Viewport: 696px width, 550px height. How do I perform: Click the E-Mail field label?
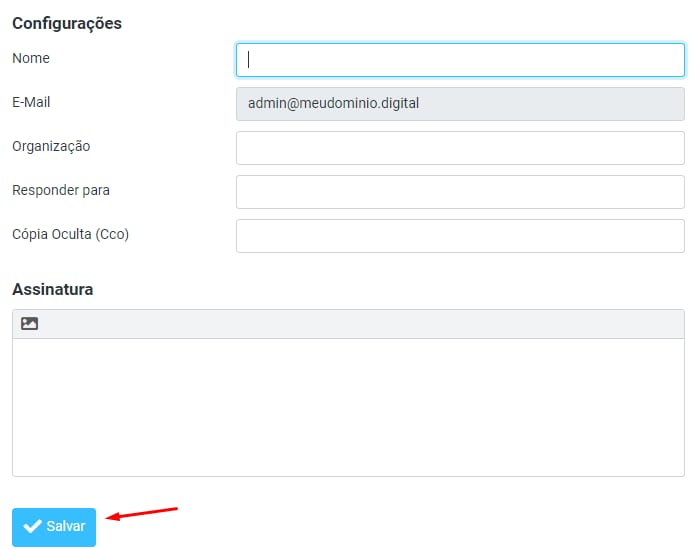(31, 102)
